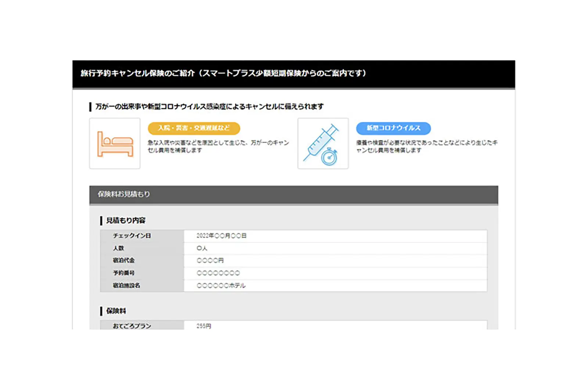The height and width of the screenshot is (390, 588).
Task: Select the hospitalization coverage card image
Action: coord(114,143)
